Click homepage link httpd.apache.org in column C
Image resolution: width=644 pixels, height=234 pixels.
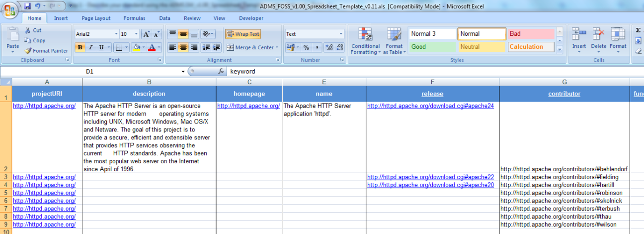(x=248, y=106)
